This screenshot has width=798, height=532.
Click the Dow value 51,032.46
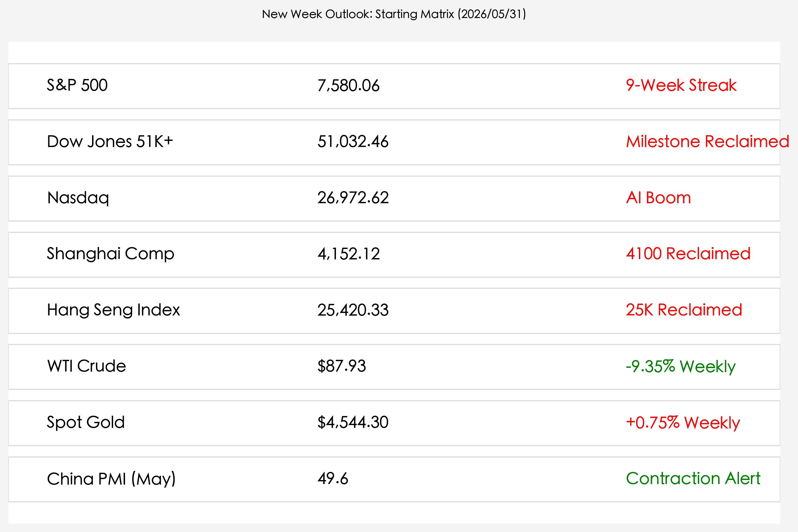pos(353,142)
